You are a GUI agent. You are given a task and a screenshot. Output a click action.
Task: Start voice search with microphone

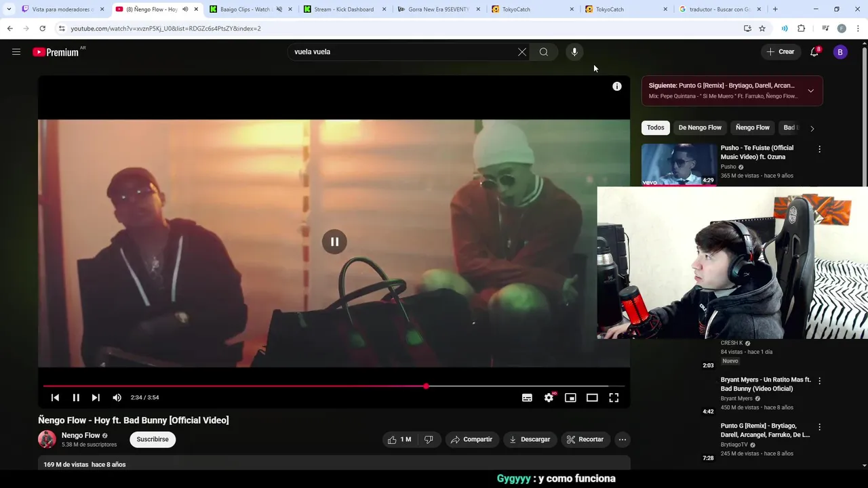[574, 52]
